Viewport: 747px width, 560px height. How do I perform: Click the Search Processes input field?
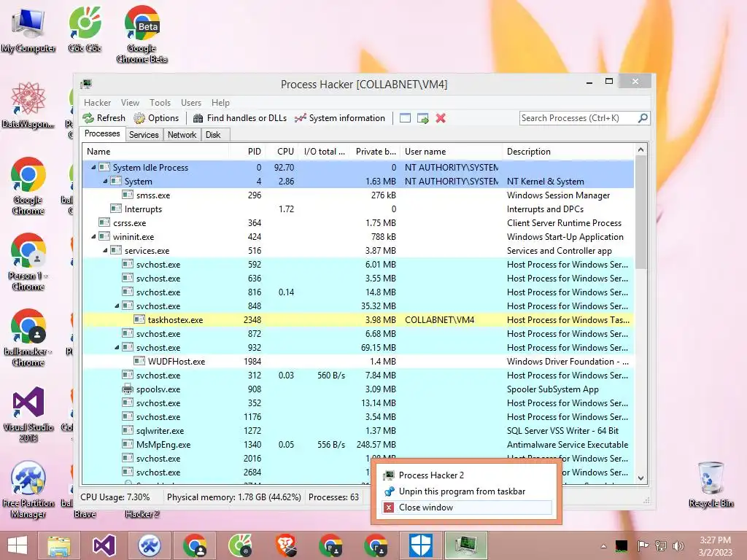tap(578, 118)
